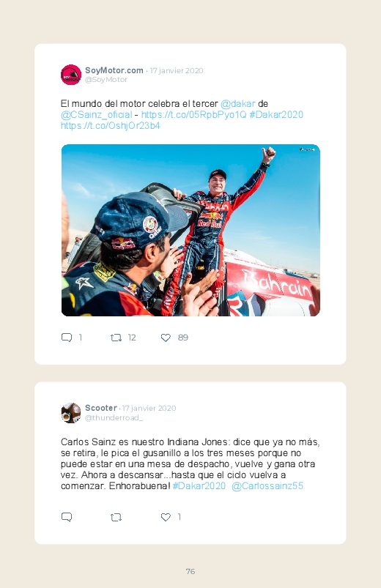Click the Scooter account name
Viewport: 381px width, 588px height.
[x=101, y=408]
